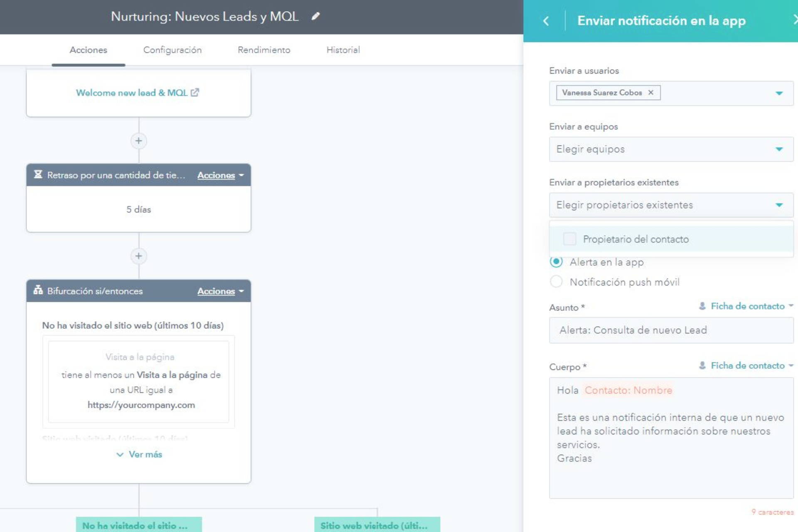Switch to Configuración tab
798x532 pixels.
172,50
